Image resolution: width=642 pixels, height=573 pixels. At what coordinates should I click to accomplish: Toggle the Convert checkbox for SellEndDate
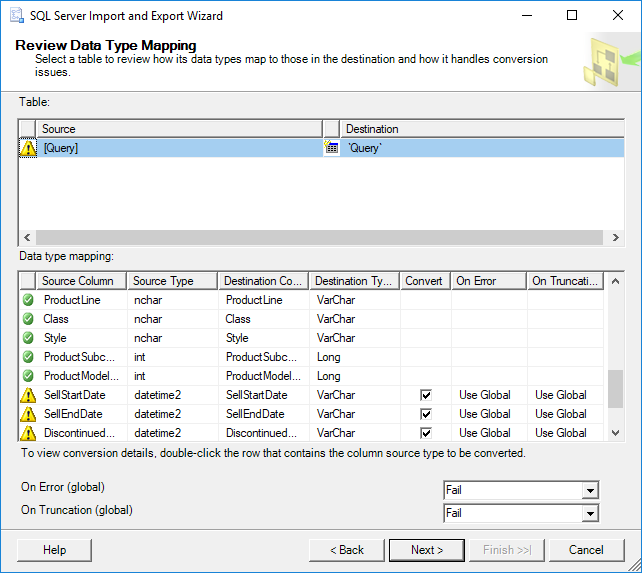(425, 414)
